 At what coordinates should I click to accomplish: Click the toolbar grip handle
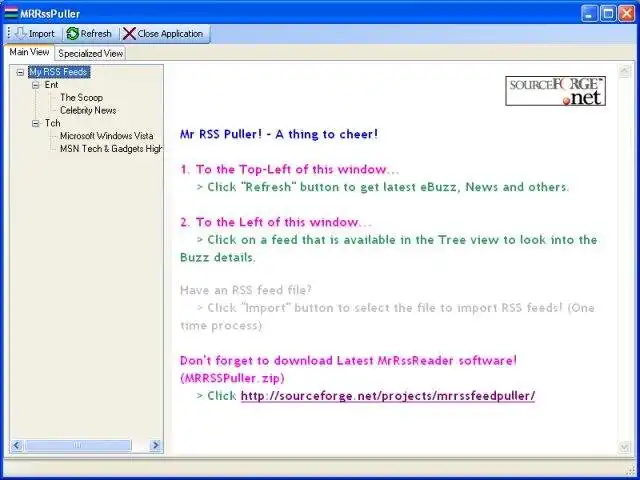(x=9, y=33)
